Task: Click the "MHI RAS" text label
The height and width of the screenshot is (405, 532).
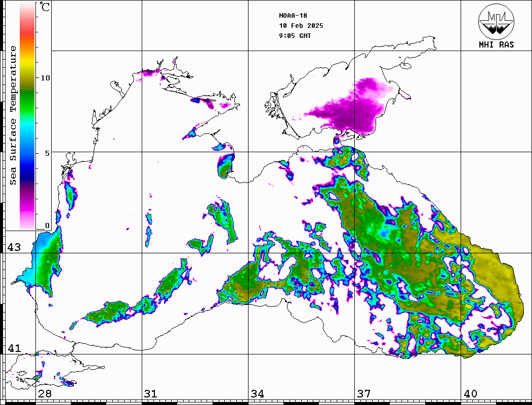Action: 497,44
